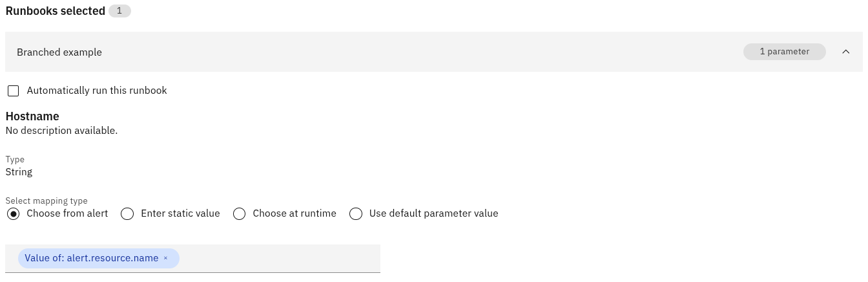Tick the Automatically run this runbook checkbox
Screen dimensions: 868x282
13,91
